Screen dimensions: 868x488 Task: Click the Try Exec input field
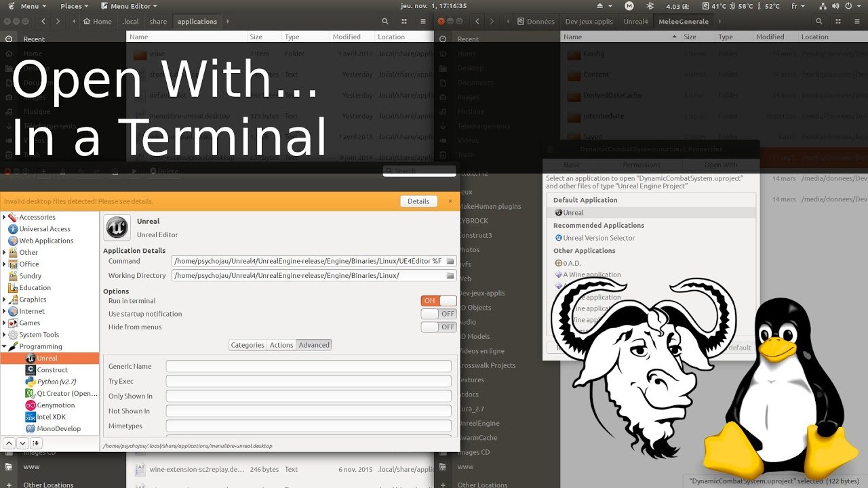click(309, 381)
